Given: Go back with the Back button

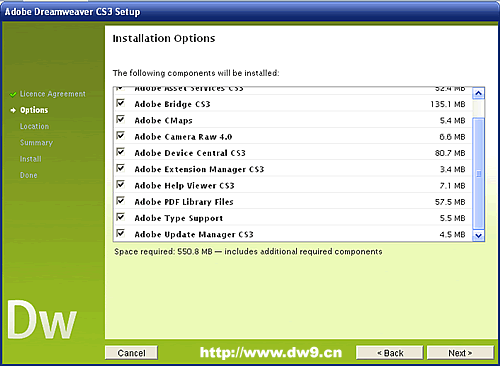Looking at the screenshot, I should [390, 353].
